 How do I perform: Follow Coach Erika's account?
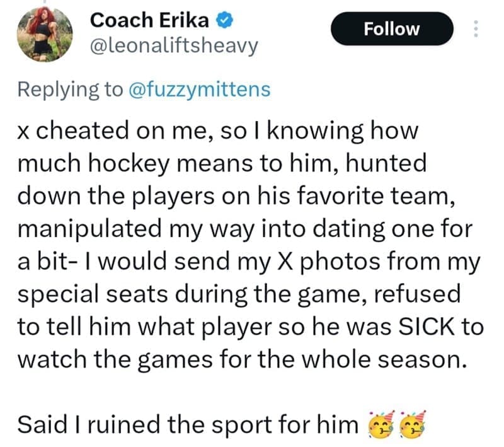tap(392, 28)
